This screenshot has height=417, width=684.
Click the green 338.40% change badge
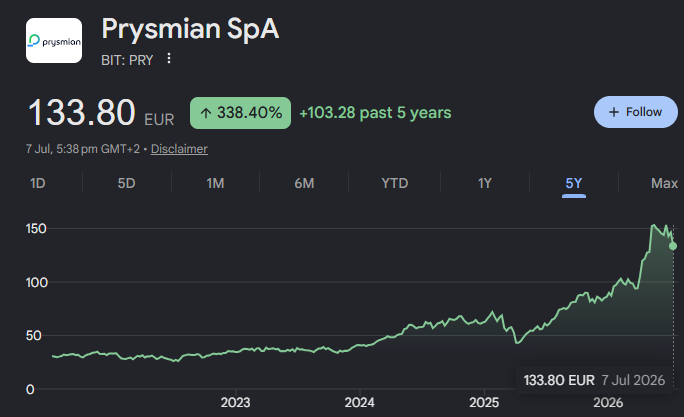pyautogui.click(x=240, y=113)
